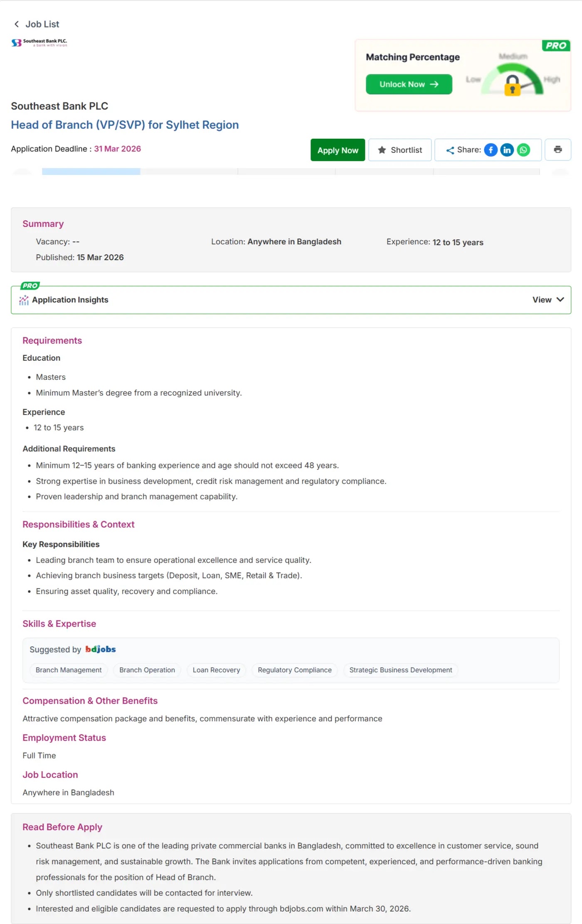Open Head of Branch job title link
The height and width of the screenshot is (924, 582).
click(x=125, y=125)
